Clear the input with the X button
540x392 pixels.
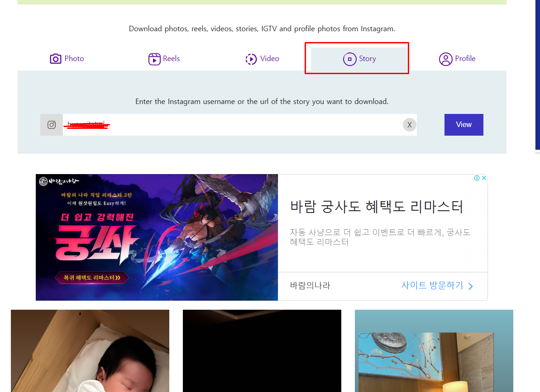pyautogui.click(x=410, y=125)
